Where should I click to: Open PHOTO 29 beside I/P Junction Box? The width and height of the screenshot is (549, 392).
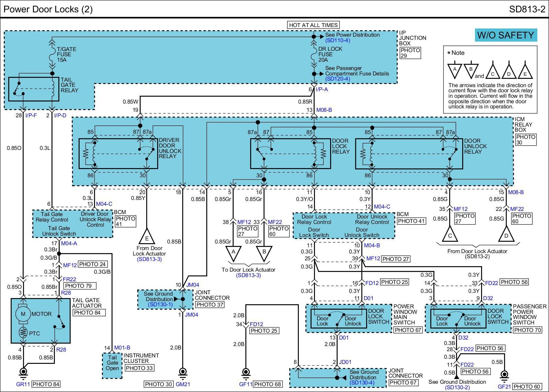(410, 53)
